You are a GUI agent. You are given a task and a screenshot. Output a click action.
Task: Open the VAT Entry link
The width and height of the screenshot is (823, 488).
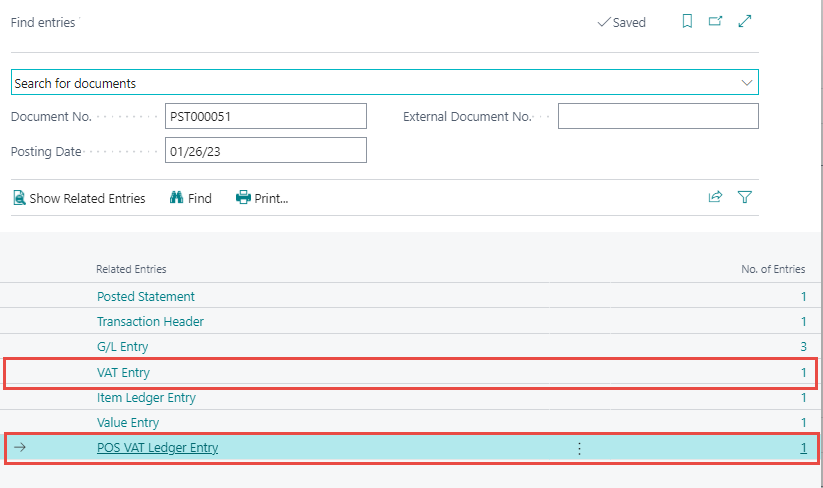[123, 373]
